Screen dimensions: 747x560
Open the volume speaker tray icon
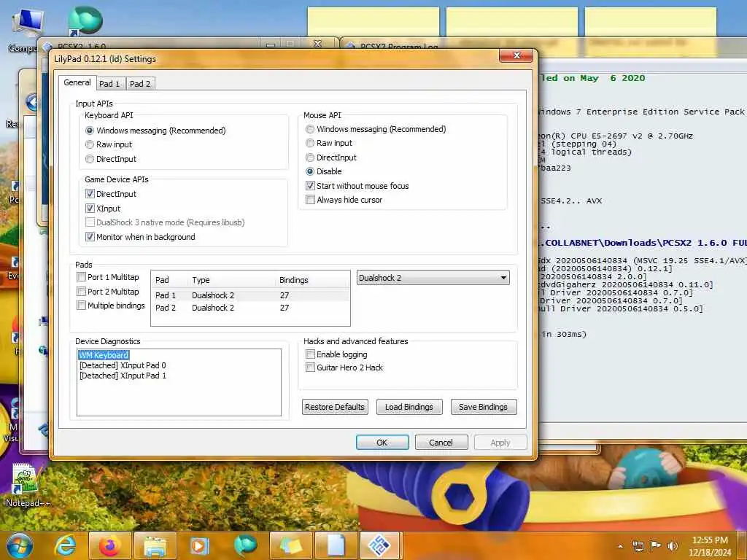673,546
